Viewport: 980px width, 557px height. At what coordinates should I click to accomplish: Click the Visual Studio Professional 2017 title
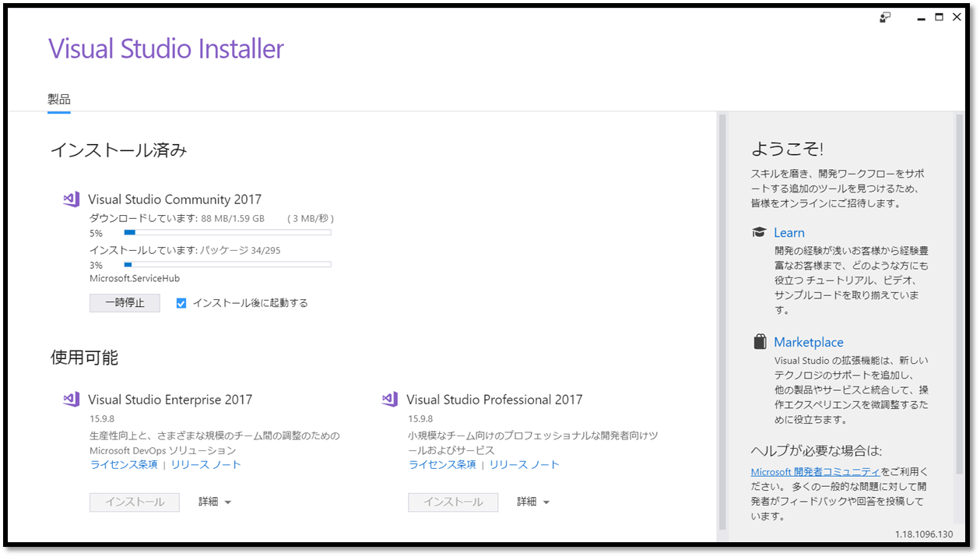(494, 400)
